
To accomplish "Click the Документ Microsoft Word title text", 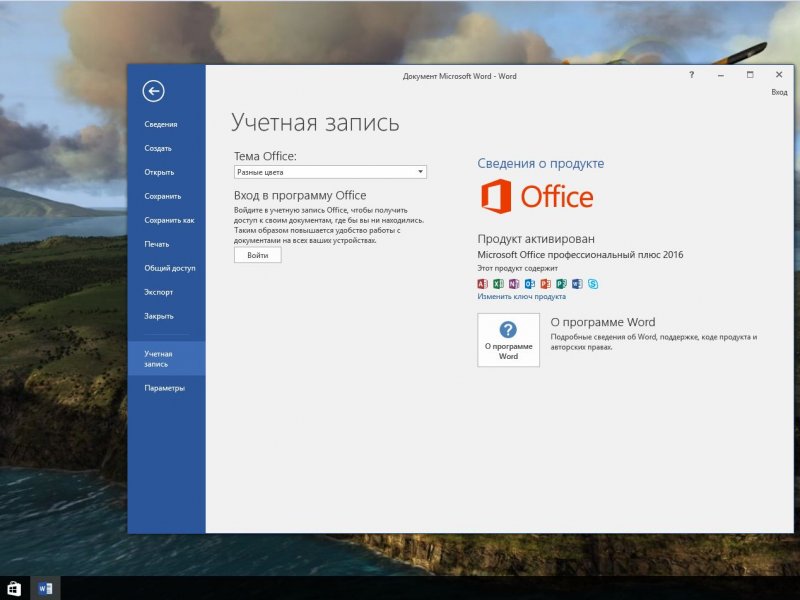I will (459, 76).
